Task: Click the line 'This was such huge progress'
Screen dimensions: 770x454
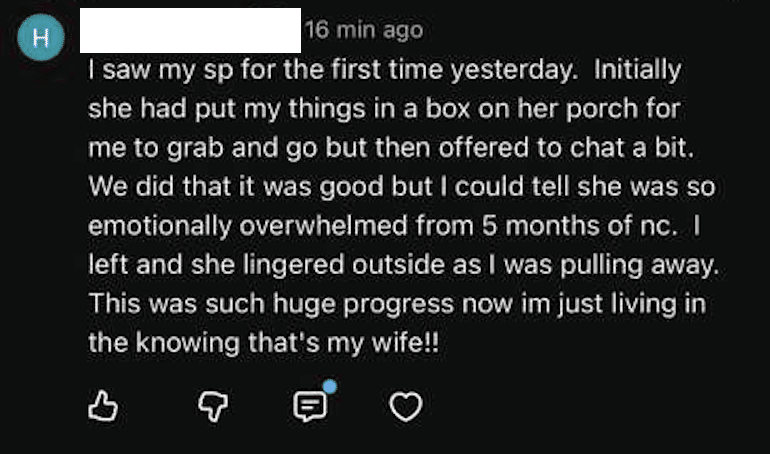Action: 397,304
